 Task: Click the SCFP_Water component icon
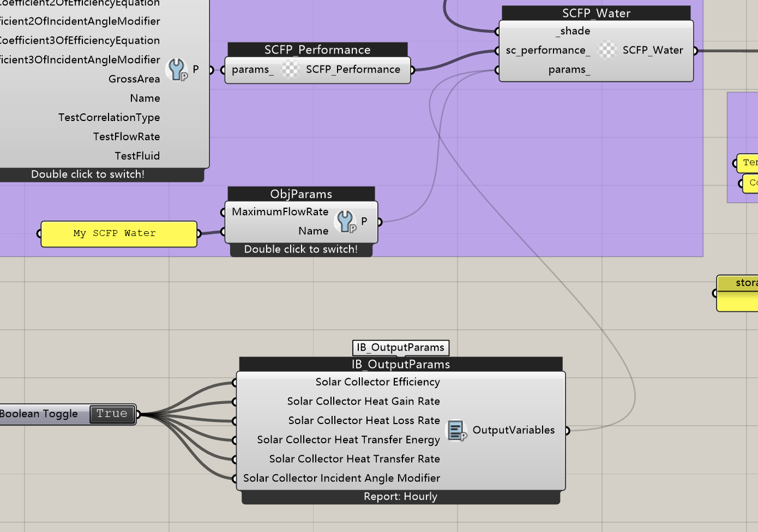[606, 50]
